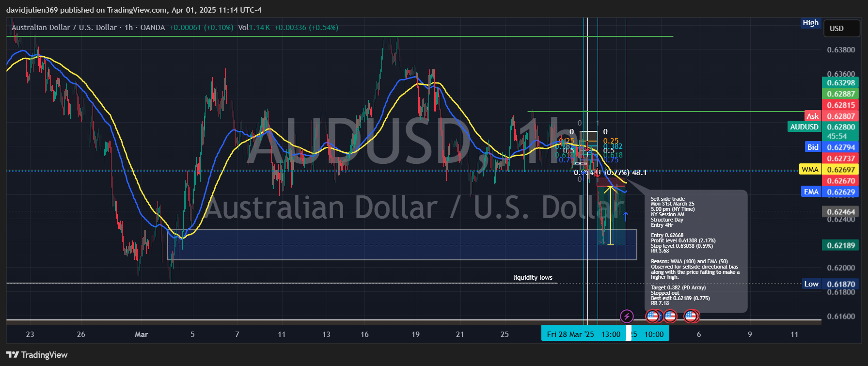868x366 pixels.
Task: Click the purple lightning event icon
Action: coord(627,317)
